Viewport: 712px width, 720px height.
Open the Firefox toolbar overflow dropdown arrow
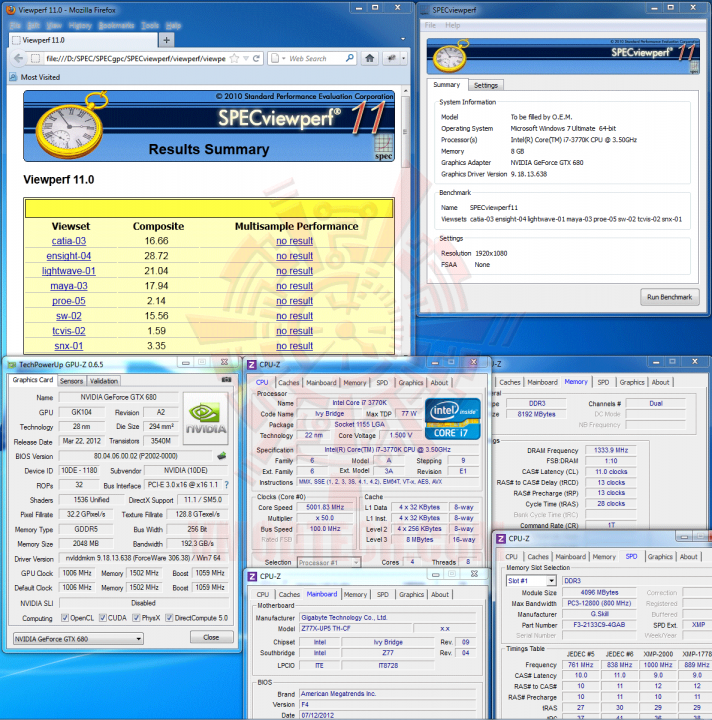(x=404, y=58)
